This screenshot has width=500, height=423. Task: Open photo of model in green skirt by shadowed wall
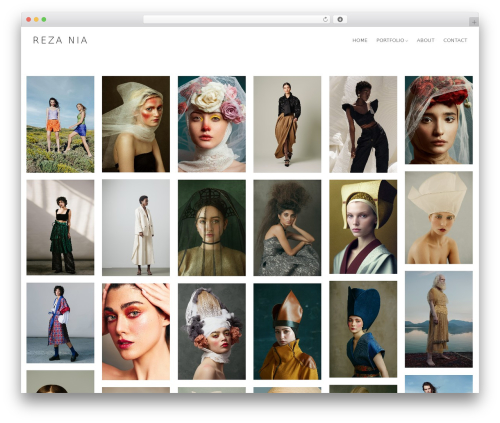click(x=60, y=228)
